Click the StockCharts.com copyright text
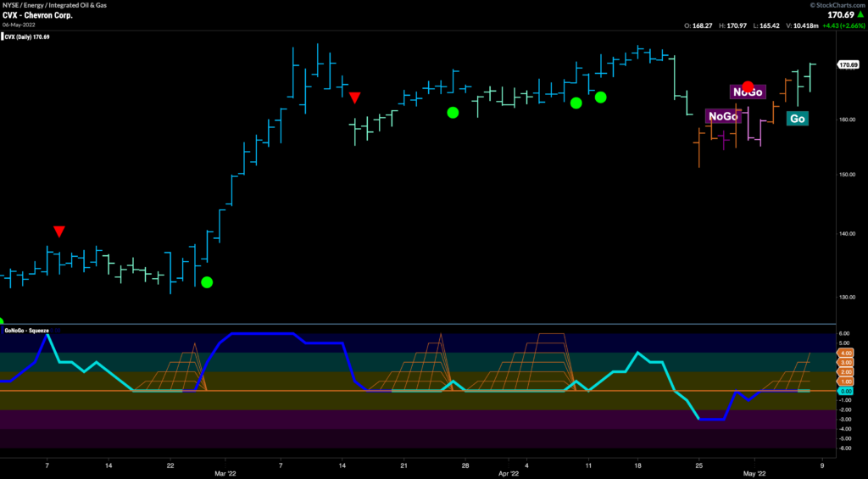This screenshot has width=868, height=479. pos(837,5)
